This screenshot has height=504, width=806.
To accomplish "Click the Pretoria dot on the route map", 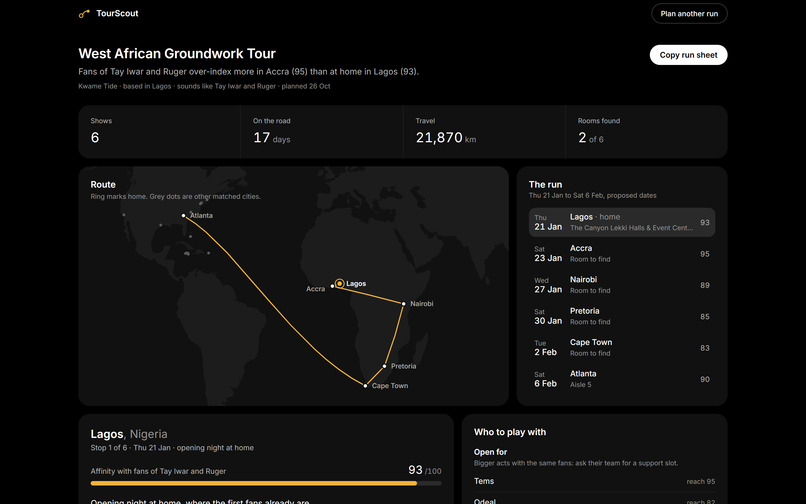I will click(384, 366).
